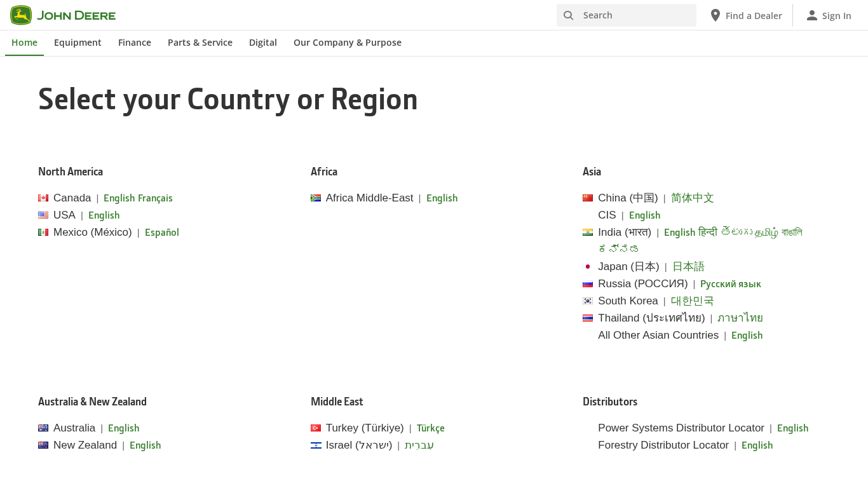Open the Equipment menu
The width and height of the screenshot is (868, 488).
tap(78, 43)
